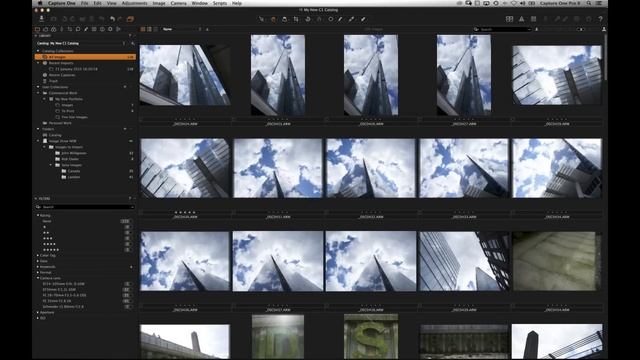Select the Rotate cursor tool

(x=308, y=19)
